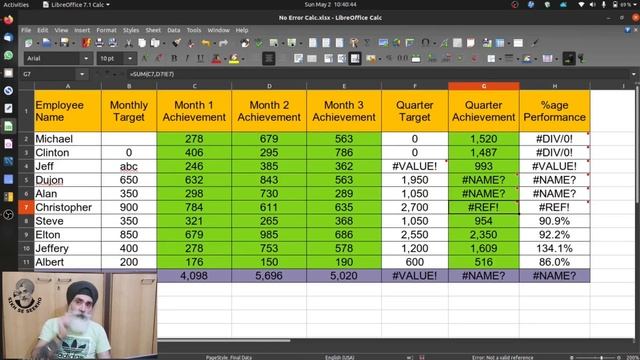Click the Undo arrow icon
640x360 pixels.
tap(206, 43)
